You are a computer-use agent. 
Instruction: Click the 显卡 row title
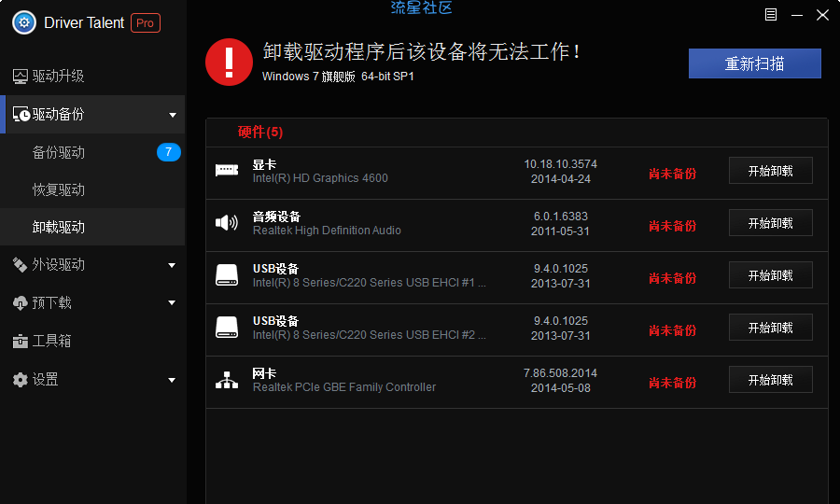(264, 164)
